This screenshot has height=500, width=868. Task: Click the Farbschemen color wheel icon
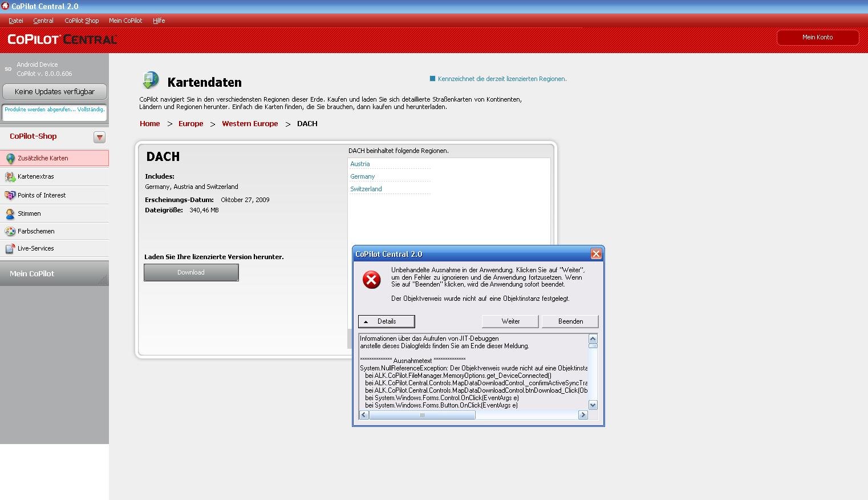10,231
